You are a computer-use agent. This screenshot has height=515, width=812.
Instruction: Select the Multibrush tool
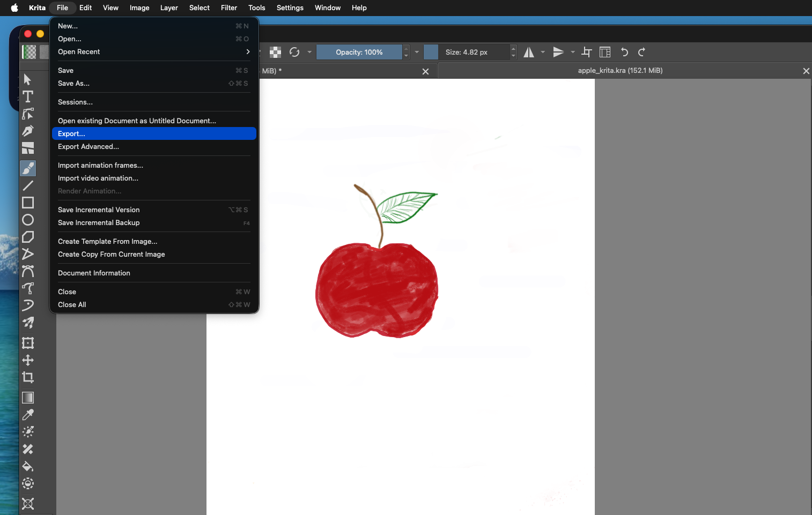28,323
